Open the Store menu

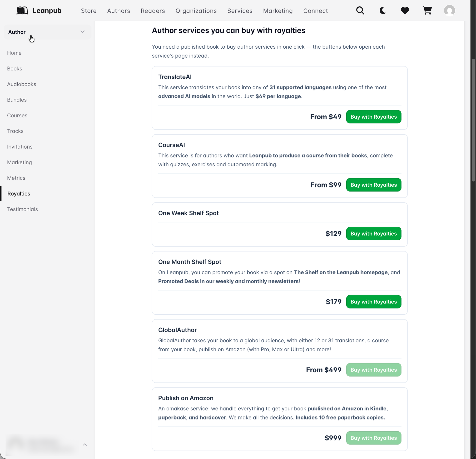(x=89, y=11)
